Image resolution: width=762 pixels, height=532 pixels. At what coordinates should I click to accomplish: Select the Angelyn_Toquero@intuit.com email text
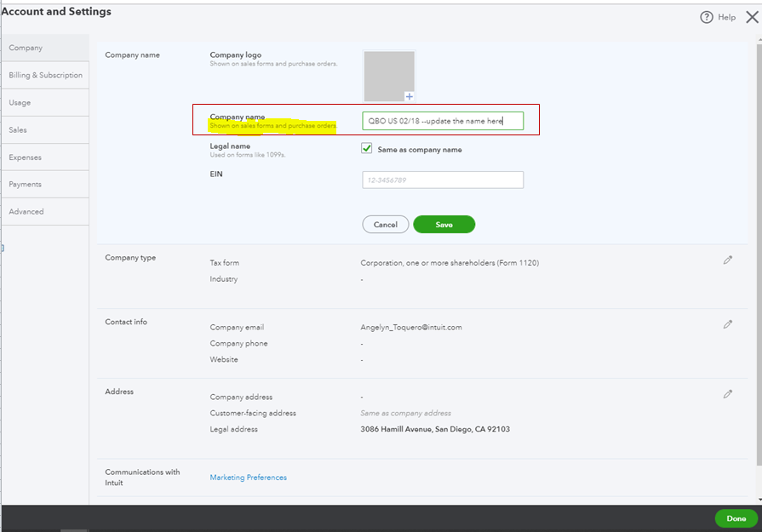point(411,328)
